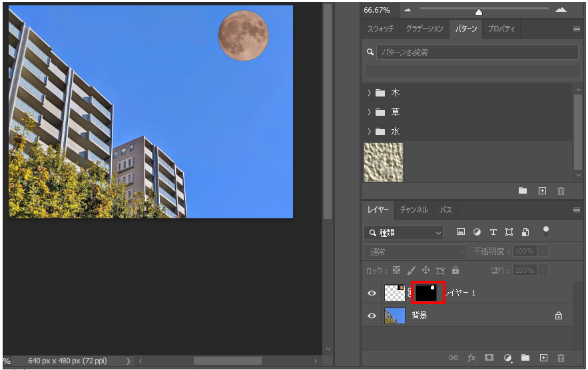
Task: Create a new layer group icon
Action: pos(525,357)
